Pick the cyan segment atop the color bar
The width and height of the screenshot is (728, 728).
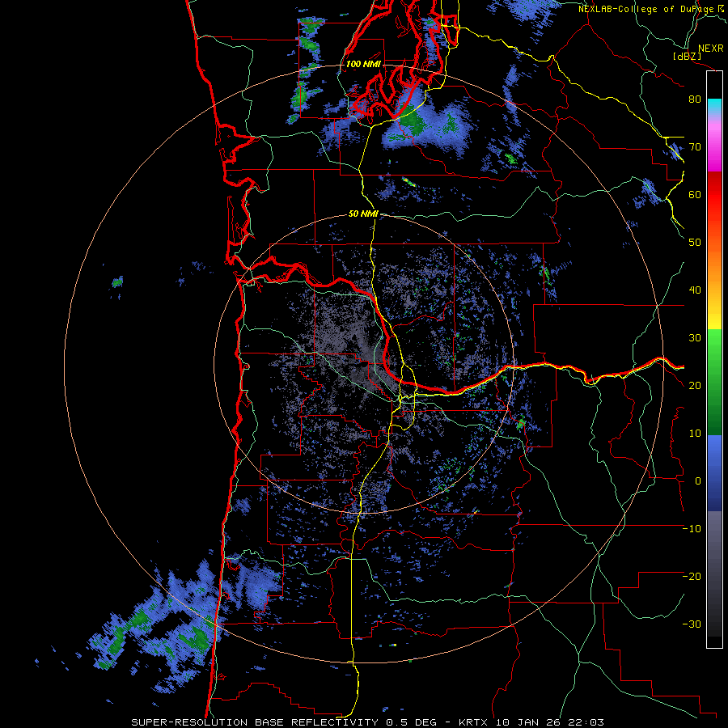click(714, 106)
